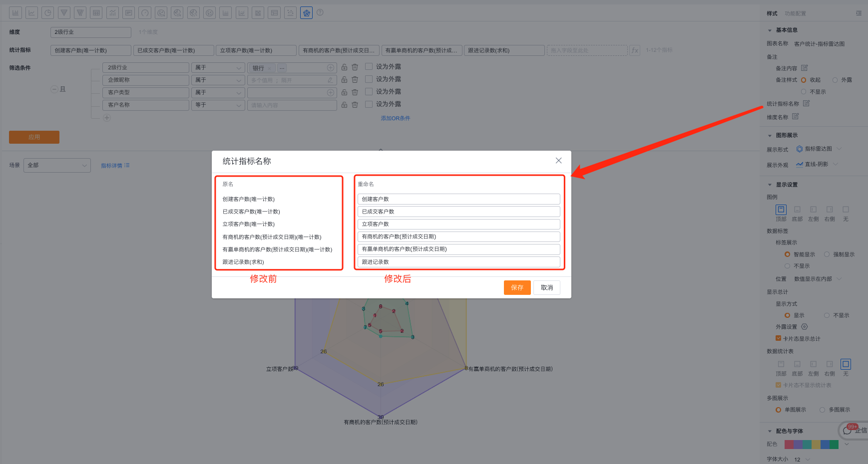Open 字体大小 12 dropdown
868x464 pixels.
(x=802, y=460)
